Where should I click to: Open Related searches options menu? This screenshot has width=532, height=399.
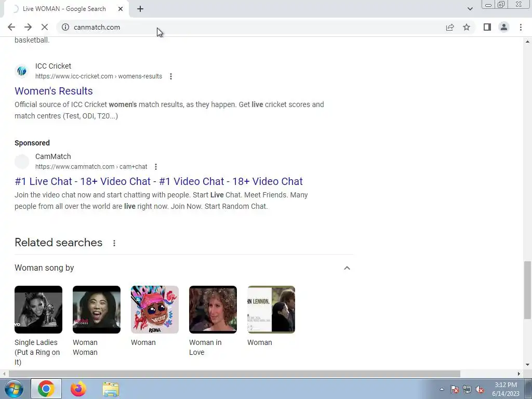click(x=114, y=243)
